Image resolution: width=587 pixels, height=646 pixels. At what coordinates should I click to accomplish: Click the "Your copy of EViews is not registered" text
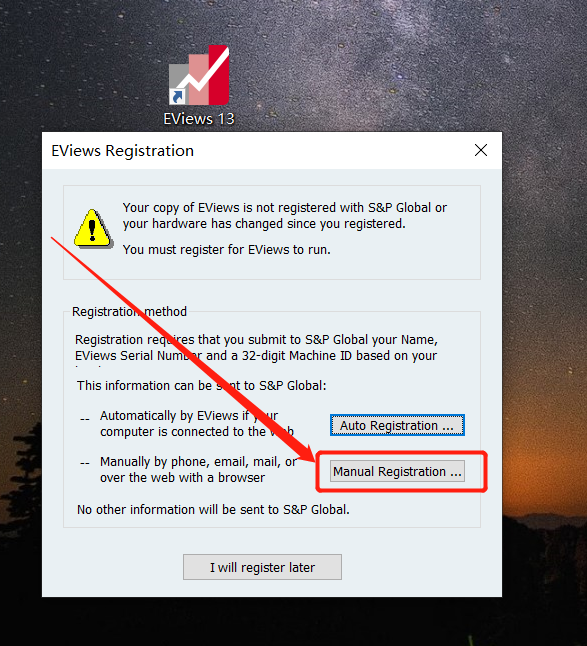(x=284, y=215)
